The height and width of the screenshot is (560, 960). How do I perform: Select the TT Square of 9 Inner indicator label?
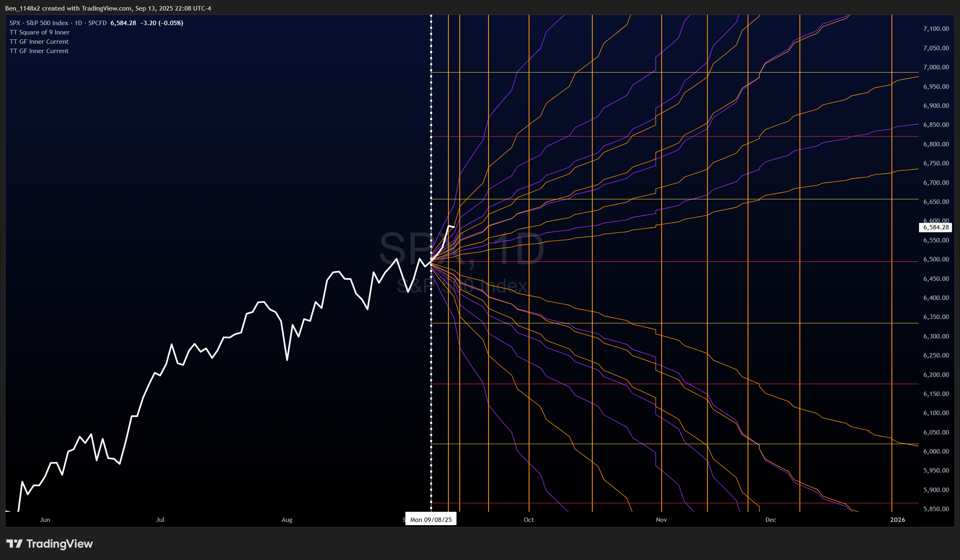tap(40, 32)
